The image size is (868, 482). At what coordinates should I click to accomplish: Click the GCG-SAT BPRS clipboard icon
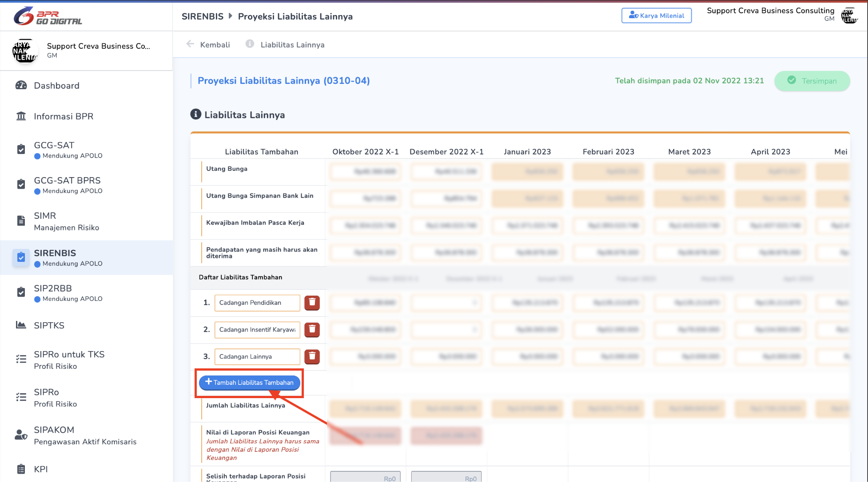coord(21,184)
